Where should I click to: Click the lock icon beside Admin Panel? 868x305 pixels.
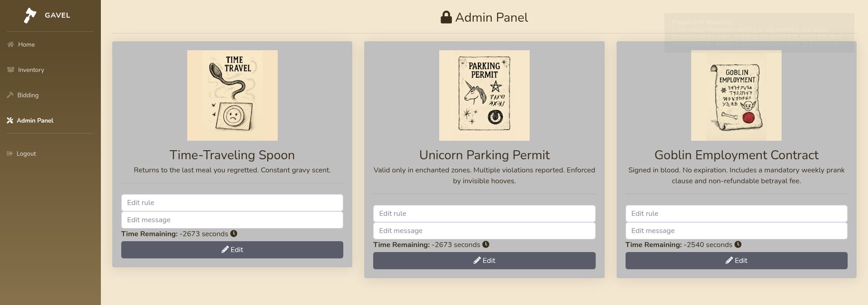point(446,17)
